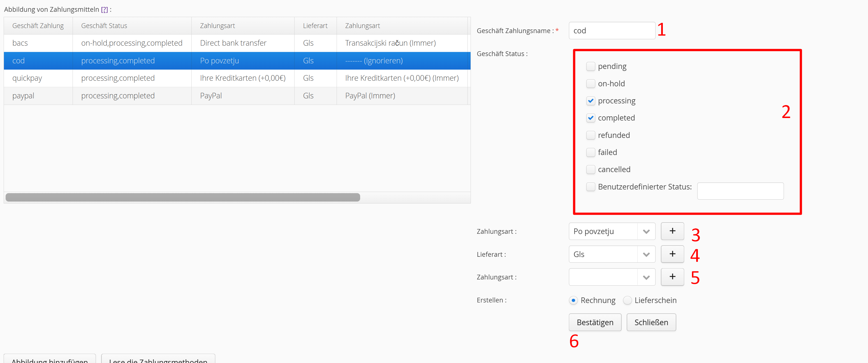Click the Lieferart column header
This screenshot has height=363, width=868.
(x=315, y=26)
